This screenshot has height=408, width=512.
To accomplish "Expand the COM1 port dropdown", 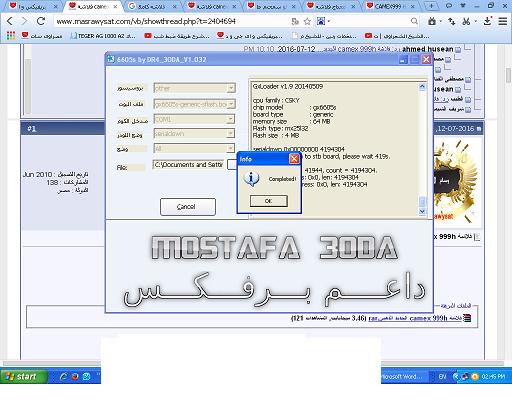I will tap(231, 119).
